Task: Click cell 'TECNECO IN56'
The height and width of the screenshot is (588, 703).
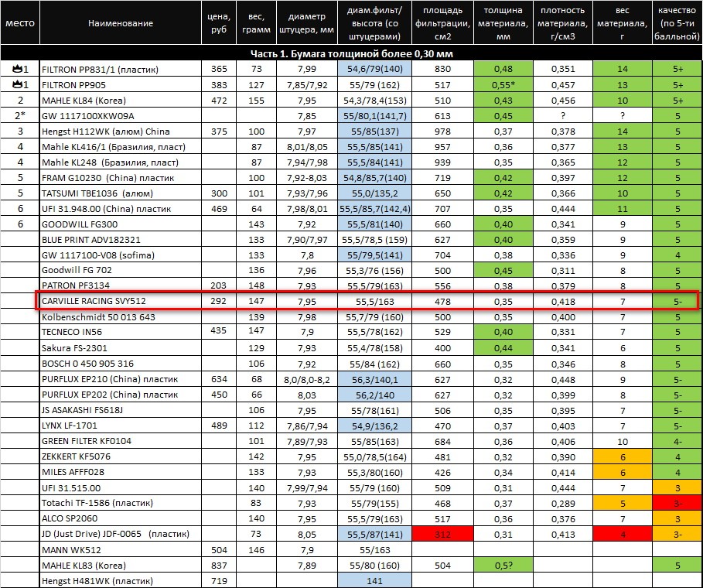Action: click(121, 332)
